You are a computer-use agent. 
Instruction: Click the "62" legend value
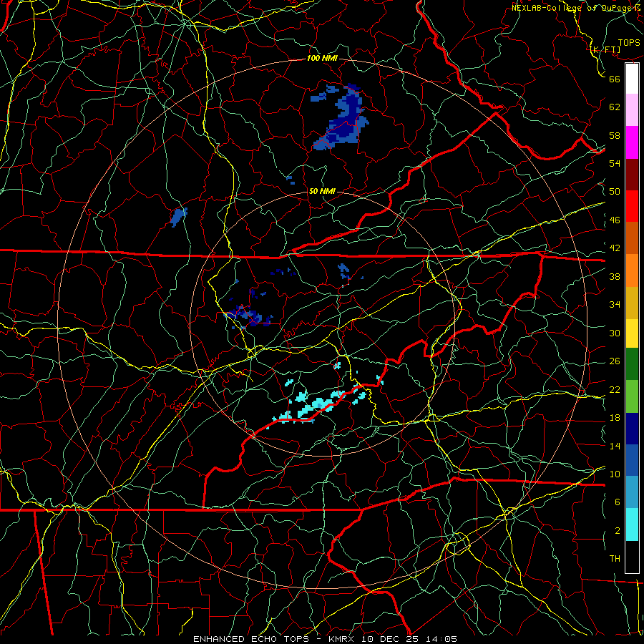[x=615, y=107]
